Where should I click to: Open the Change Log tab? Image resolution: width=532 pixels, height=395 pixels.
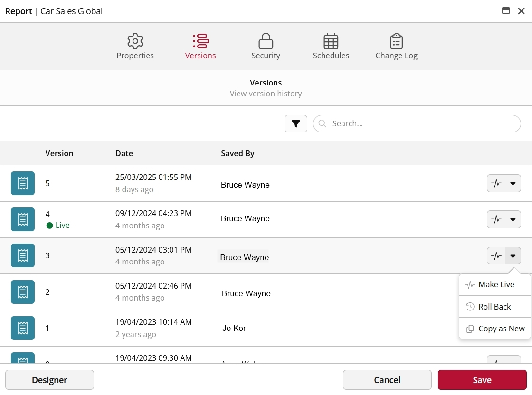click(396, 47)
